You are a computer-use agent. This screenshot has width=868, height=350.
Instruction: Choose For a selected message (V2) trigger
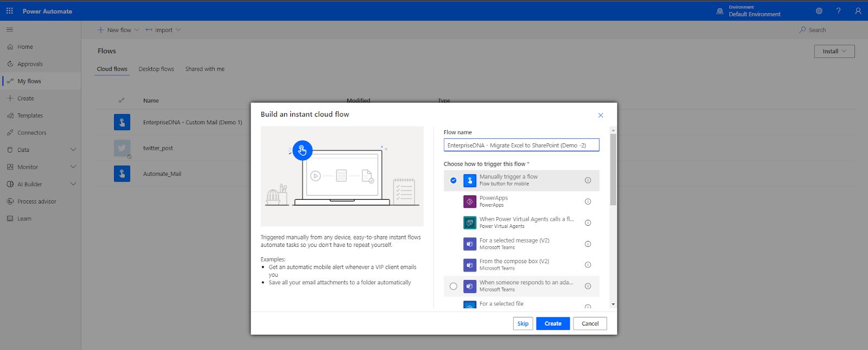pos(521,244)
